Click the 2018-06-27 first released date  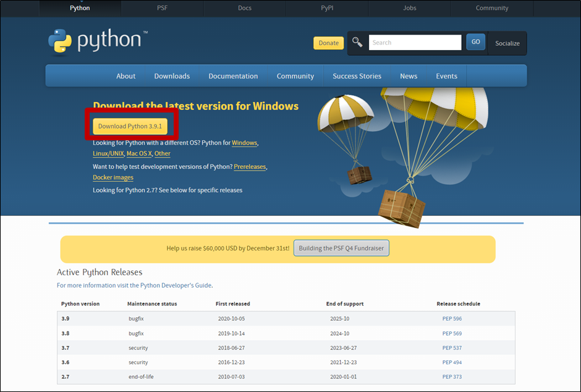(232, 348)
